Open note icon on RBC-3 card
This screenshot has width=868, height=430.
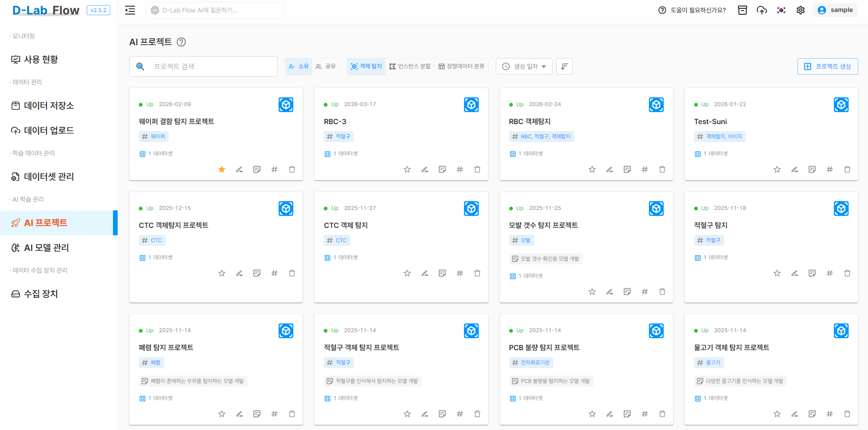[x=442, y=169]
